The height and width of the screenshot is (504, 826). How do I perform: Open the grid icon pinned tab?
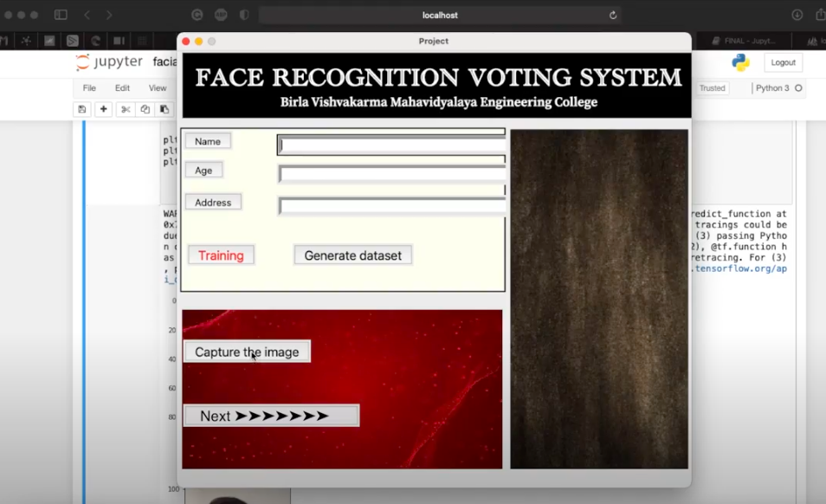(x=142, y=41)
